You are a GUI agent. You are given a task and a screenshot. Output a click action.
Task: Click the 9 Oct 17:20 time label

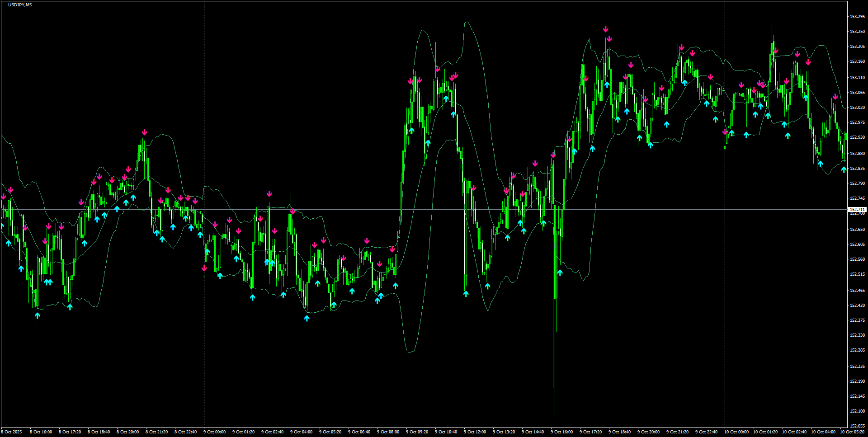point(590,432)
